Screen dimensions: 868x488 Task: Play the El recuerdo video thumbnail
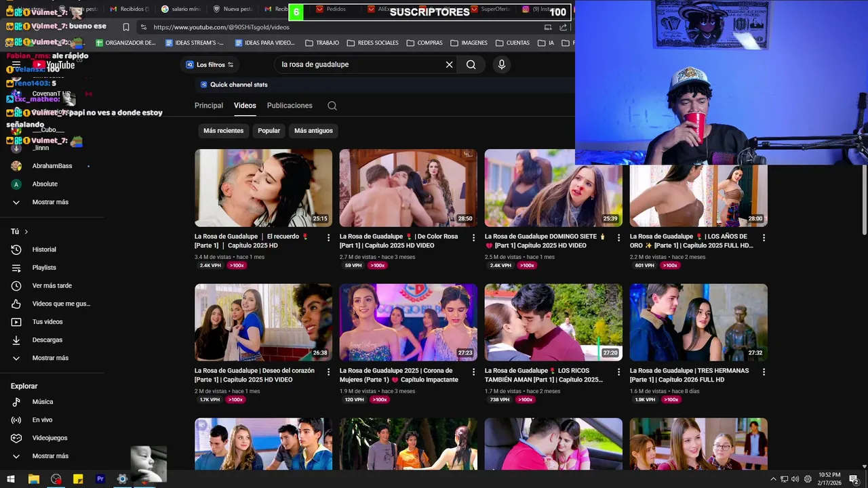[263, 188]
